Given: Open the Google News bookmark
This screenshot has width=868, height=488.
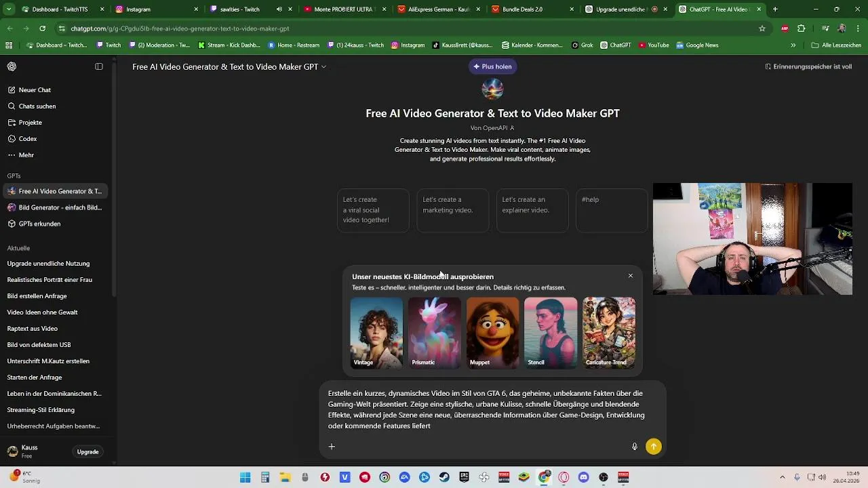Looking at the screenshot, I should (x=697, y=45).
